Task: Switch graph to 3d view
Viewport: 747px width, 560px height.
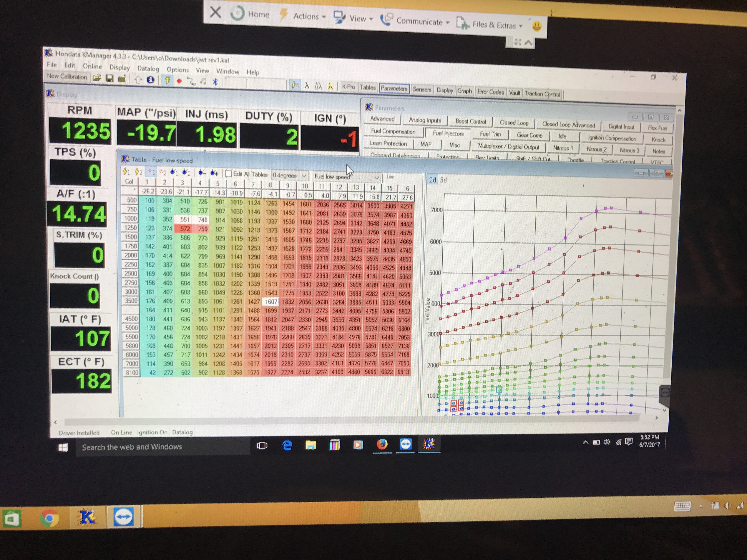Action: point(443,180)
